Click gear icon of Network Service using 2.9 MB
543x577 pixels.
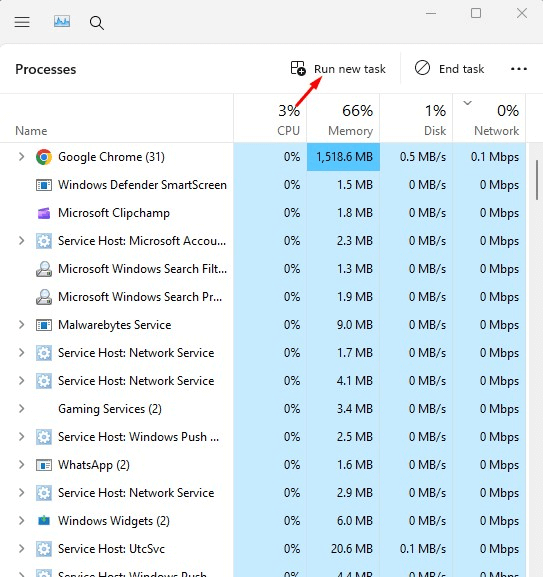click(44, 493)
